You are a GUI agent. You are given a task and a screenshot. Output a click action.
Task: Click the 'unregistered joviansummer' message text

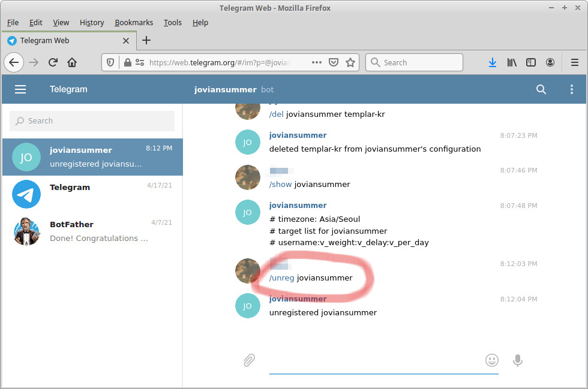click(323, 312)
